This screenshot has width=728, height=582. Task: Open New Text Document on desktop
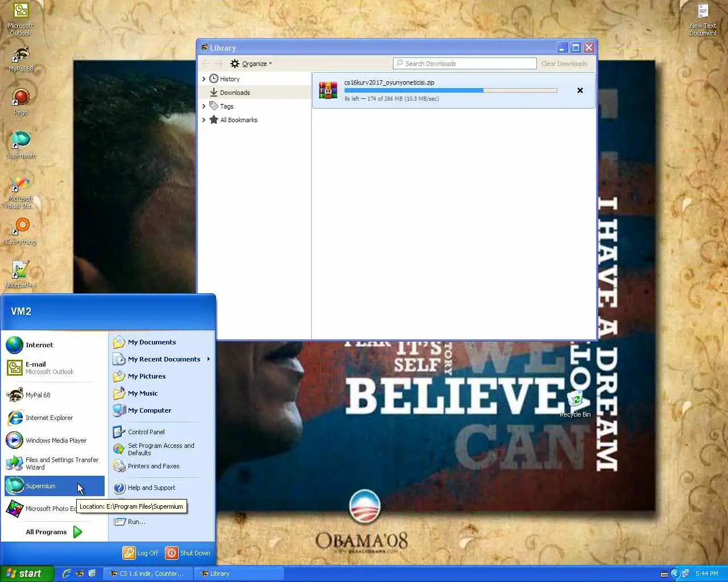coord(703,19)
